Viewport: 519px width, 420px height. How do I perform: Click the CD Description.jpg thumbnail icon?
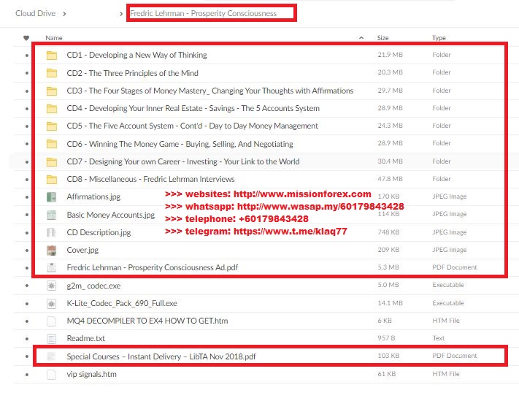click(51, 232)
